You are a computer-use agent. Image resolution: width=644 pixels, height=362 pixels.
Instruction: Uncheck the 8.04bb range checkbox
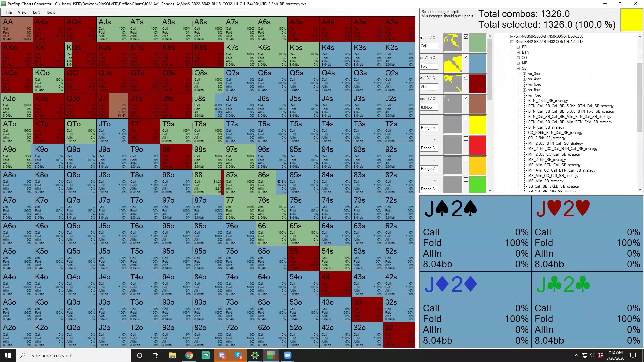pyautogui.click(x=466, y=98)
